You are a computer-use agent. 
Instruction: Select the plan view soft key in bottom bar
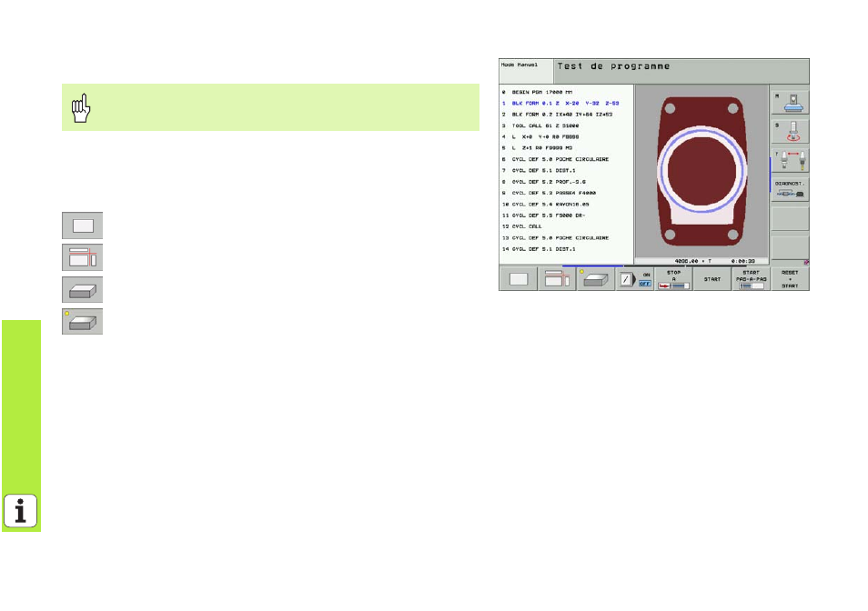[518, 279]
